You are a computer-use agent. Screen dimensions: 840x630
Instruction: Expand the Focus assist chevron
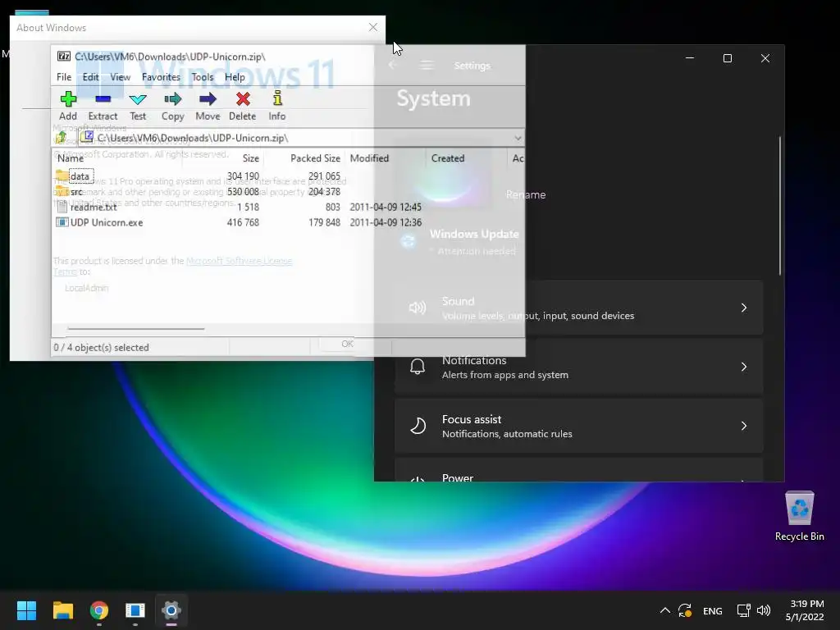click(743, 426)
